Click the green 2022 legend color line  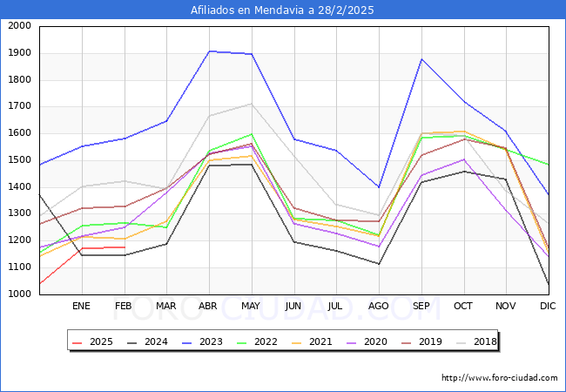point(242,342)
